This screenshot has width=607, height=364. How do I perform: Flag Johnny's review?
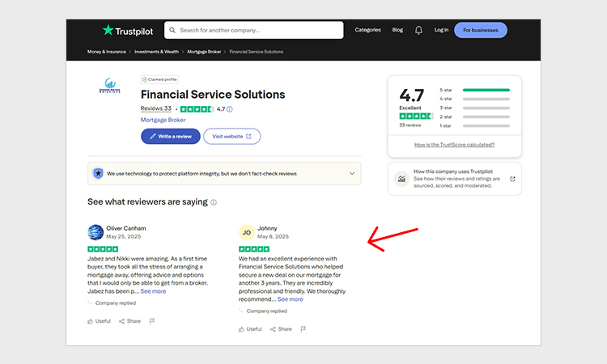click(303, 329)
